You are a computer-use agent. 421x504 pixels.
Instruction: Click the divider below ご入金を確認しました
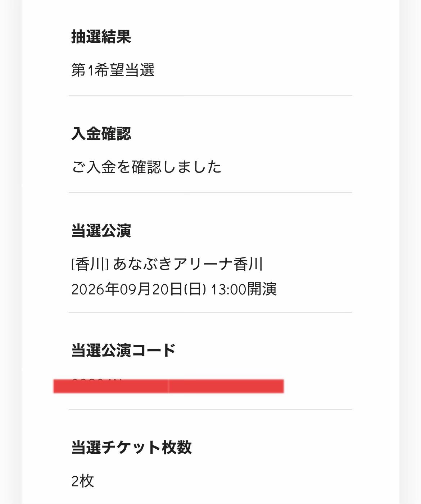click(x=210, y=193)
